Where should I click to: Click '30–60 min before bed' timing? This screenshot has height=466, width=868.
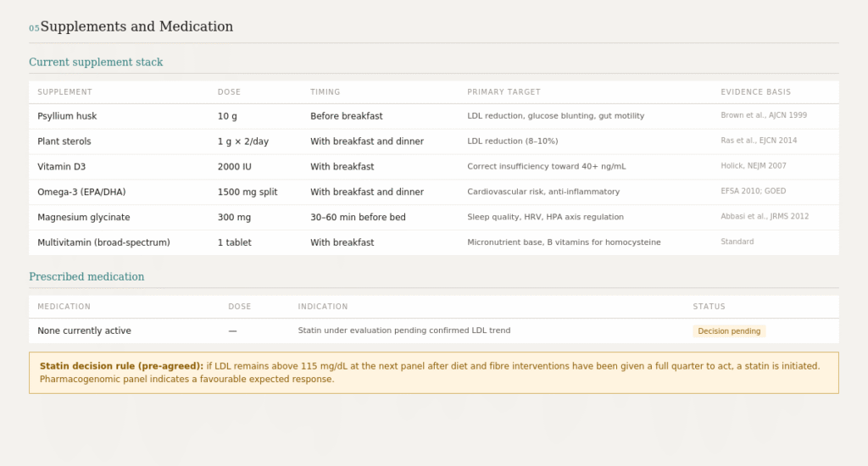[359, 218]
